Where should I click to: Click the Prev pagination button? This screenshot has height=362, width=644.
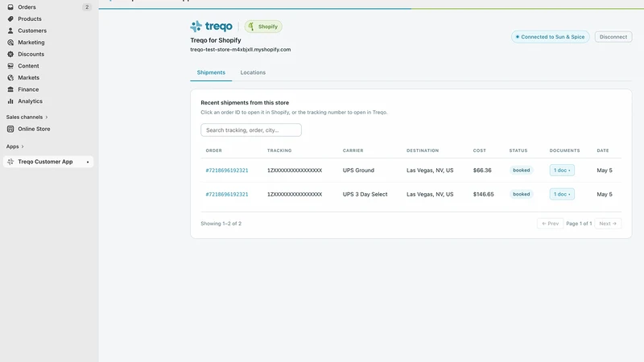tap(551, 224)
